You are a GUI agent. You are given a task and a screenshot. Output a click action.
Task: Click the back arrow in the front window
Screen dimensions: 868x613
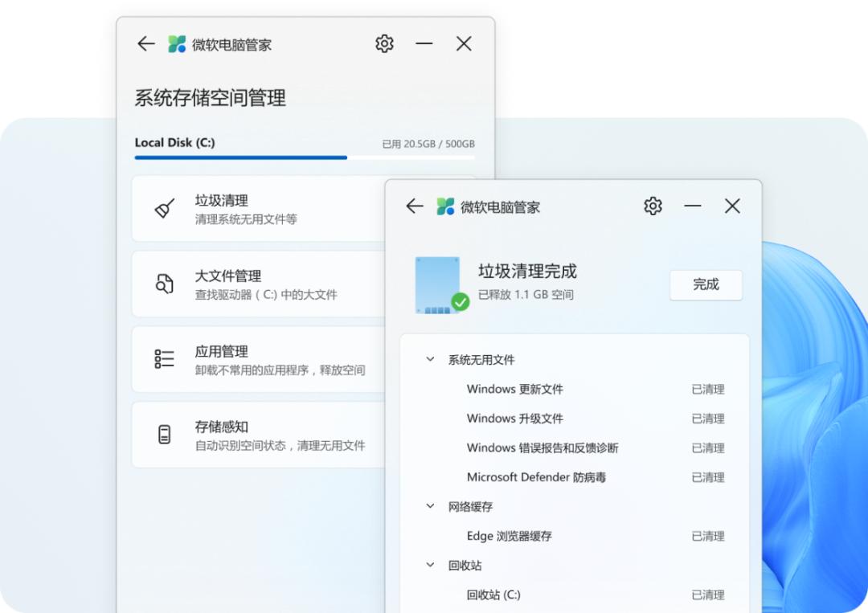pyautogui.click(x=414, y=206)
